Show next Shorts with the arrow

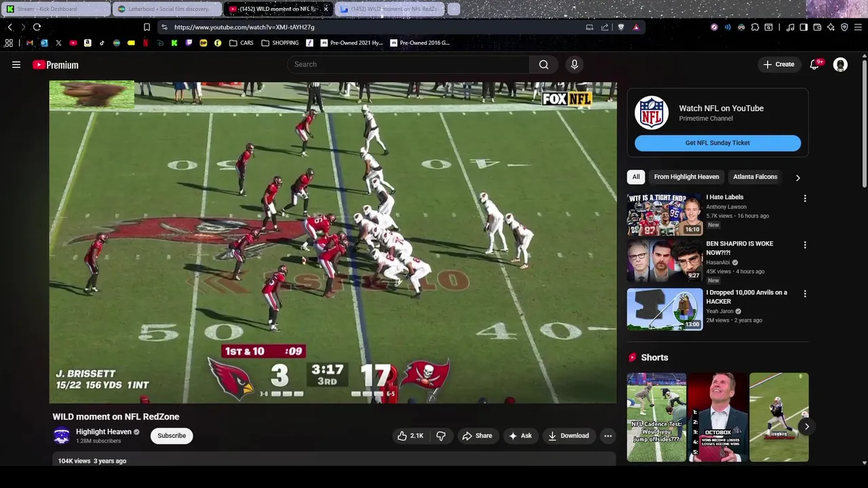pos(806,426)
